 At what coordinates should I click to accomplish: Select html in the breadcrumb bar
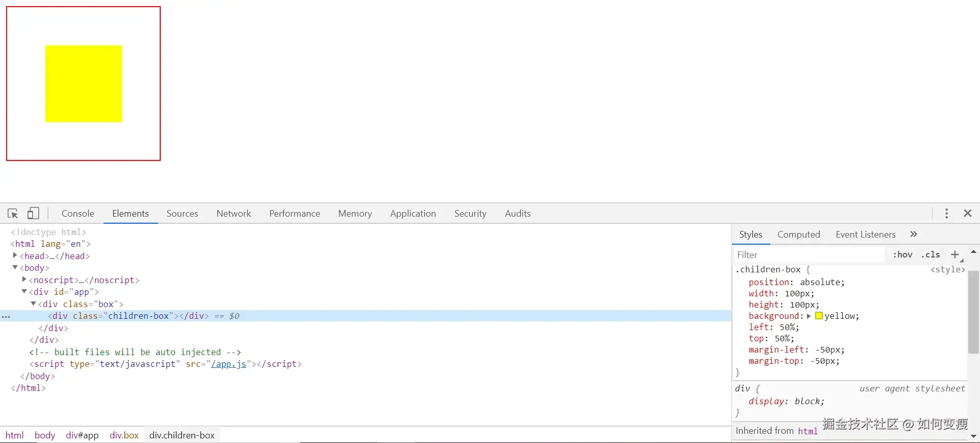(15, 435)
